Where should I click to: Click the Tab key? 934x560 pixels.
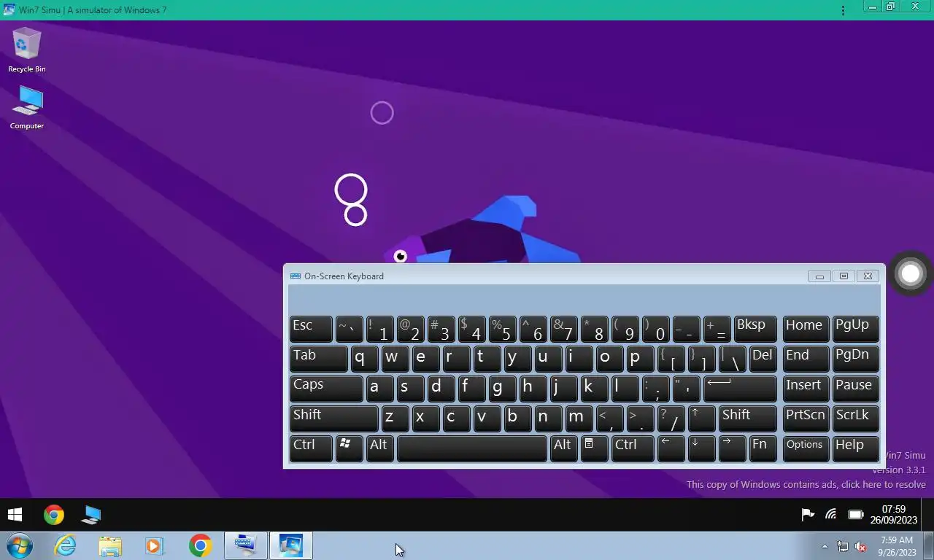pos(318,359)
